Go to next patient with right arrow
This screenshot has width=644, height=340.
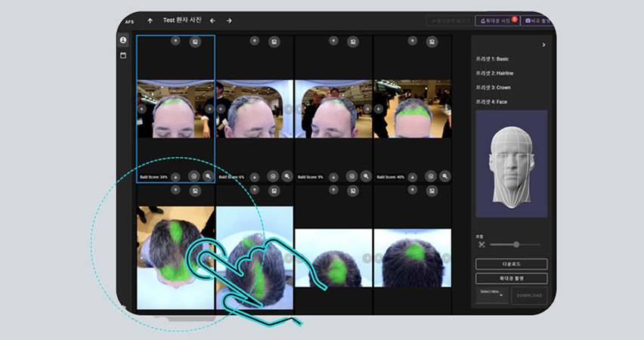pyautogui.click(x=229, y=20)
